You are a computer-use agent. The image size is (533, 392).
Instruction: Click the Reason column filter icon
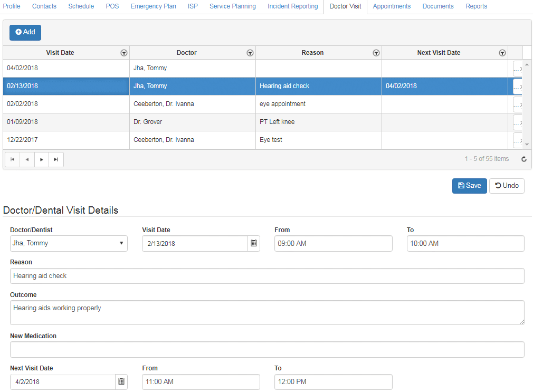coord(376,53)
